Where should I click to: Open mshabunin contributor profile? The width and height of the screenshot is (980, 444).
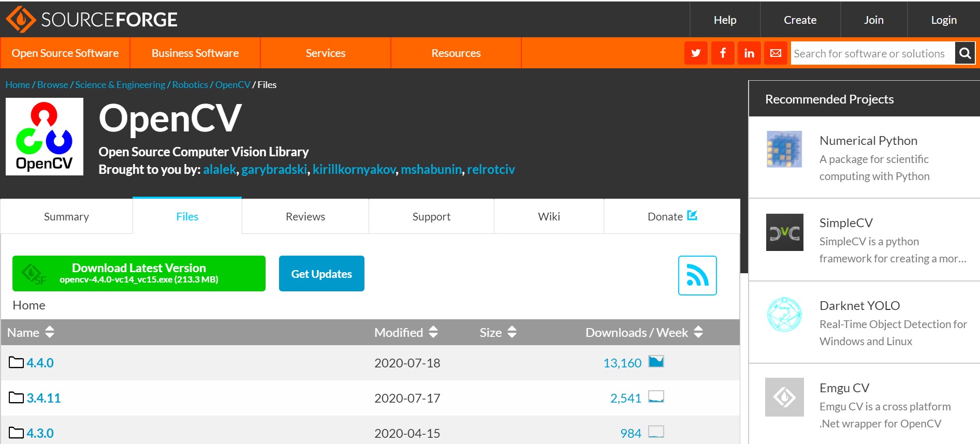(x=431, y=169)
